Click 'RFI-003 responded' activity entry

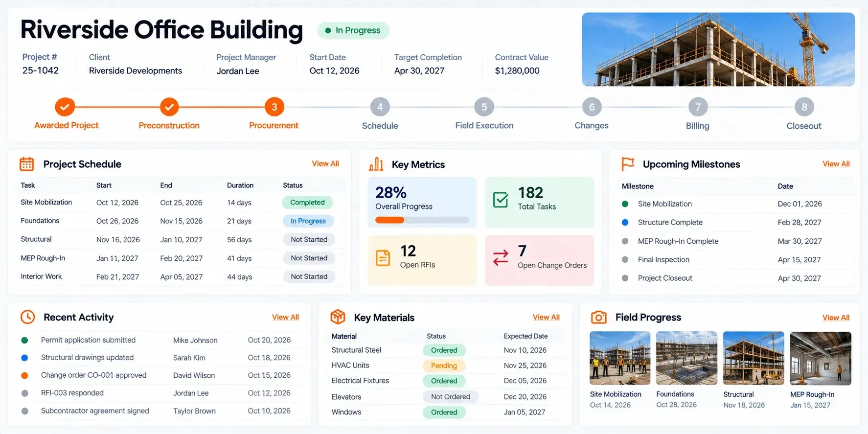pos(72,393)
